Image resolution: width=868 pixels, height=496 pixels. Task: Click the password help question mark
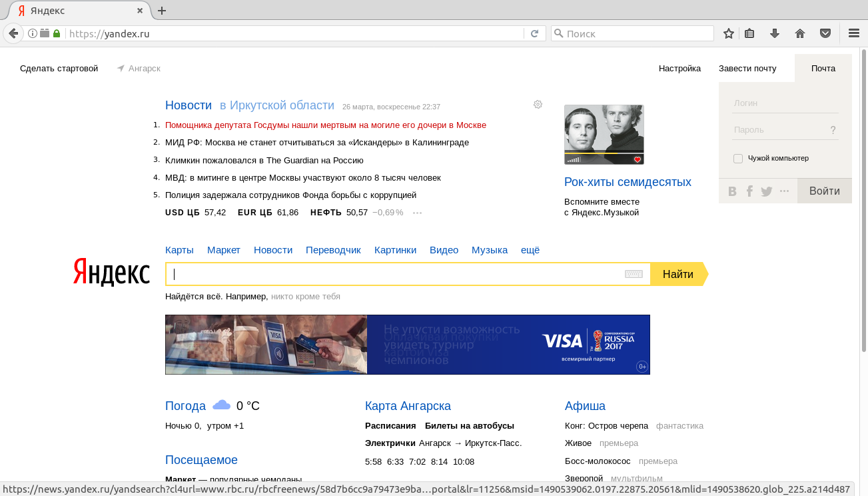pos(833,130)
